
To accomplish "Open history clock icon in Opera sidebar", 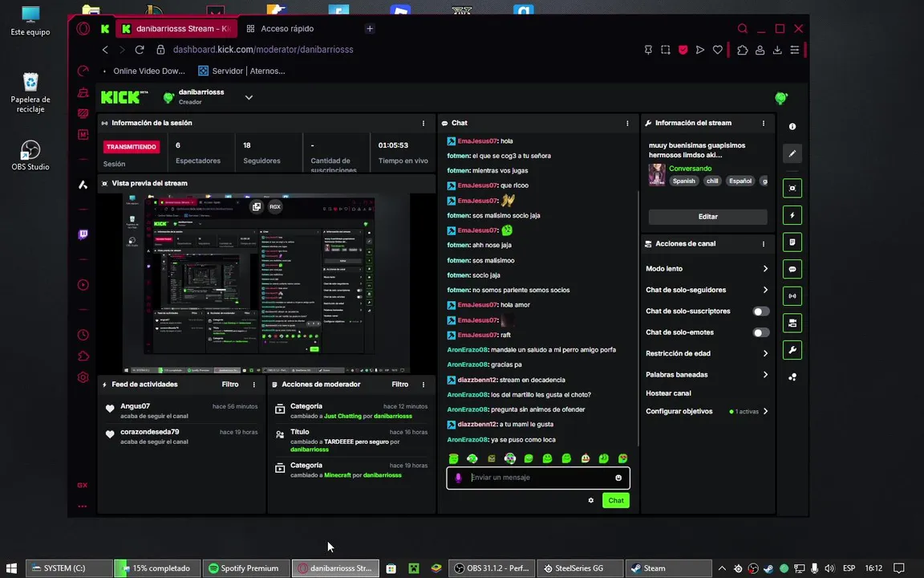I will 83,335.
